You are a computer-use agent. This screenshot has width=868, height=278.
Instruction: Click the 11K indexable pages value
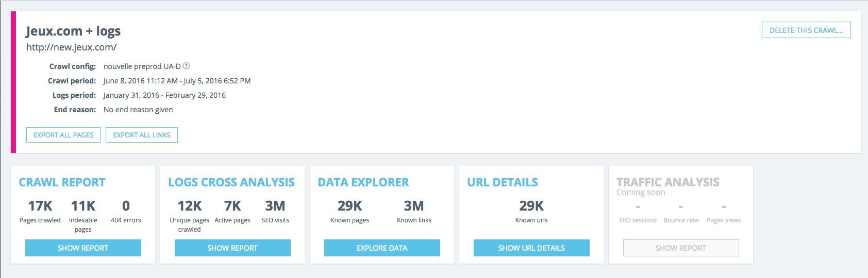click(83, 206)
